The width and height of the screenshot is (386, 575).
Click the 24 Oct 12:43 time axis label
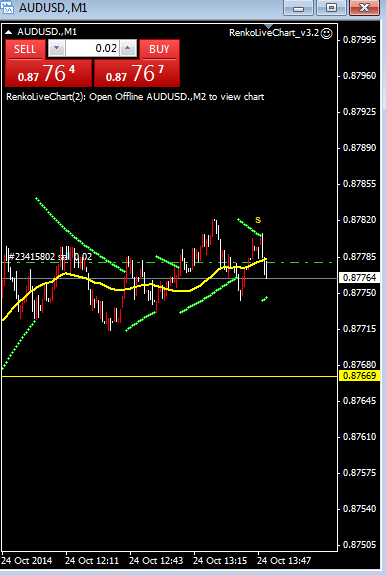155,560
